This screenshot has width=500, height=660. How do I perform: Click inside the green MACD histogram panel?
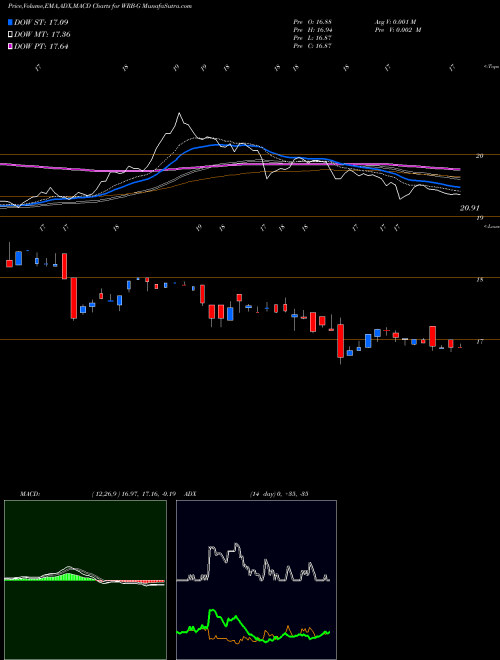click(x=85, y=580)
